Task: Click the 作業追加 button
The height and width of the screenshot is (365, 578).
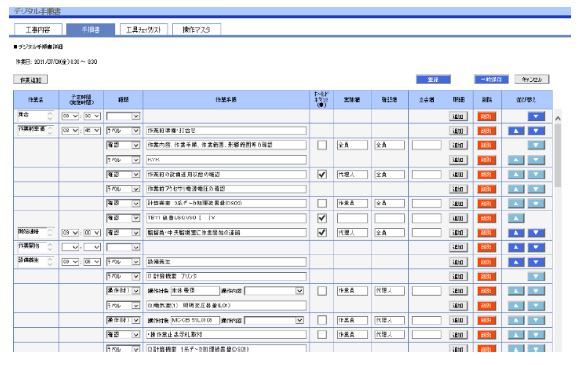Action: click(31, 80)
